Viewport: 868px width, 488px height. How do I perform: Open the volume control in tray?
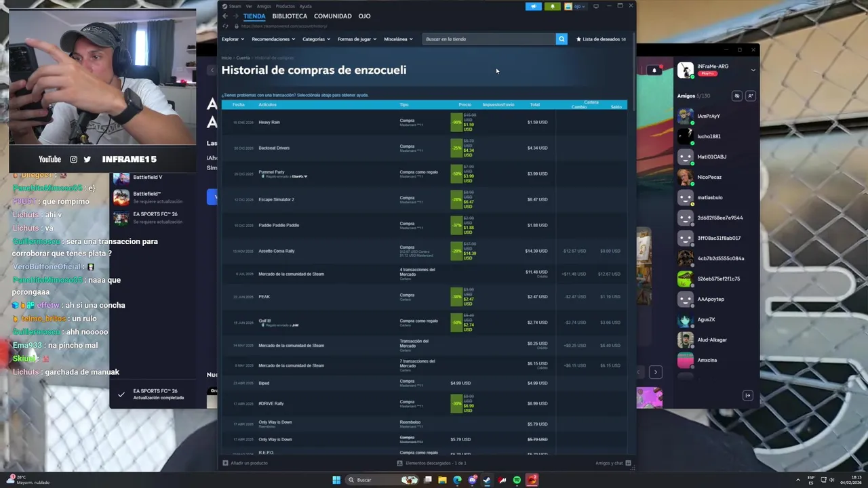pyautogui.click(x=832, y=480)
